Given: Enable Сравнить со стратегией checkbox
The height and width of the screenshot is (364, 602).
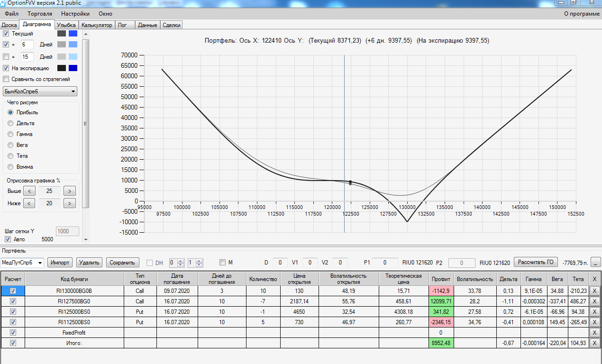Looking at the screenshot, I should coord(6,79).
